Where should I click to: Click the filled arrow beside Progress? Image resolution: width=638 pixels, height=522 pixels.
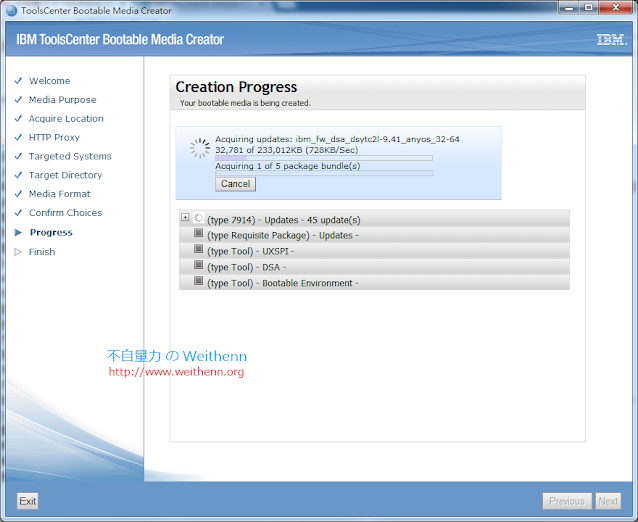(18, 232)
